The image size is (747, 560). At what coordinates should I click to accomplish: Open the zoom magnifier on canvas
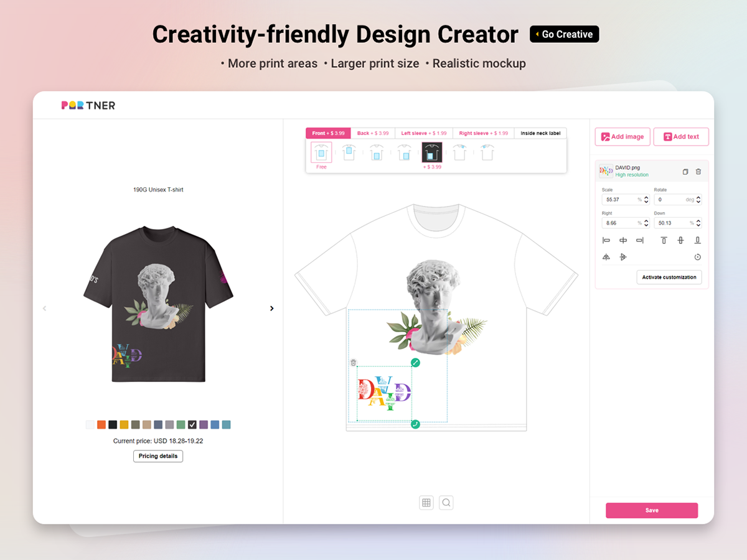446,503
